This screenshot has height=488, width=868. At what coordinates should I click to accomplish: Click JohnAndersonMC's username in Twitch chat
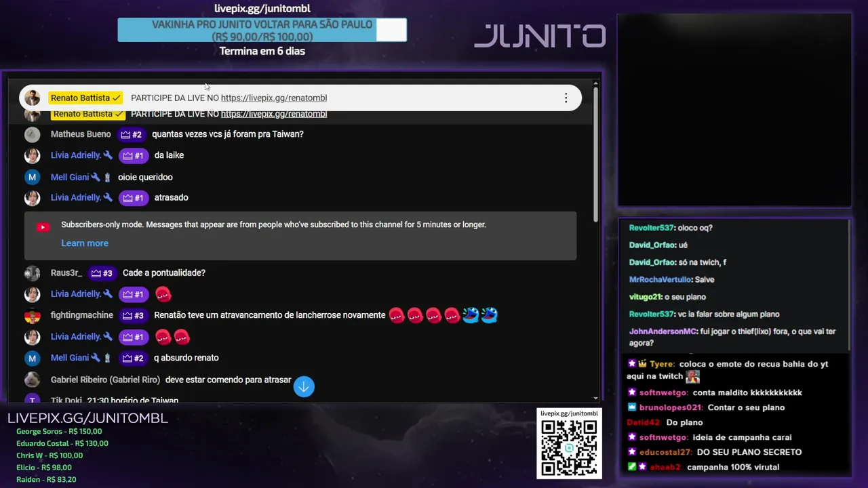(x=663, y=331)
